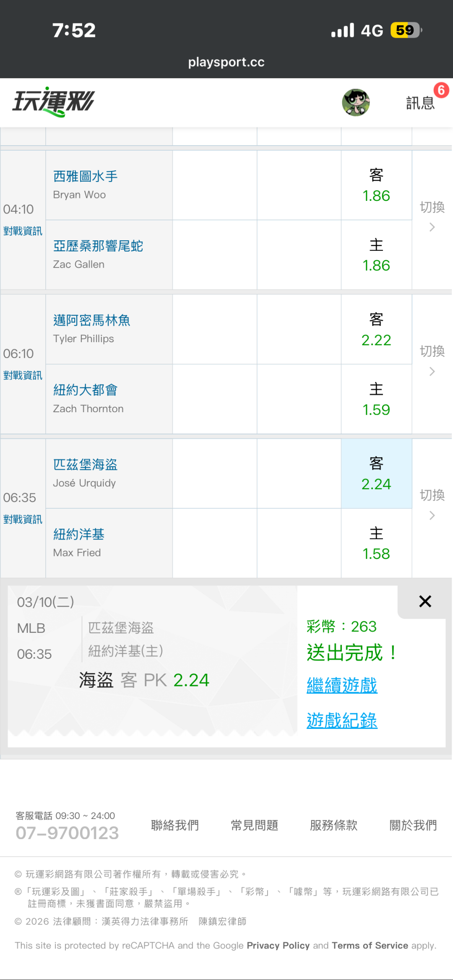Open the 遊戲紀錄 link

pyautogui.click(x=342, y=720)
